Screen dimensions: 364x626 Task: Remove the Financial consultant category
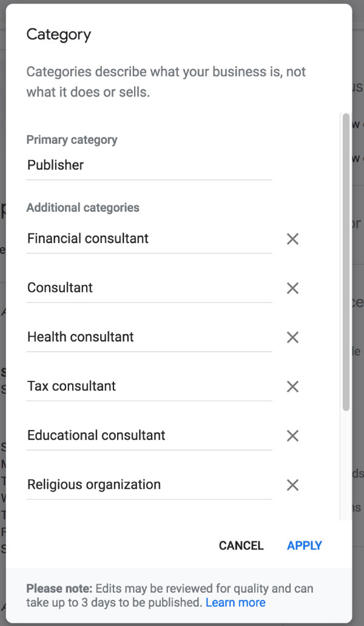(x=292, y=239)
